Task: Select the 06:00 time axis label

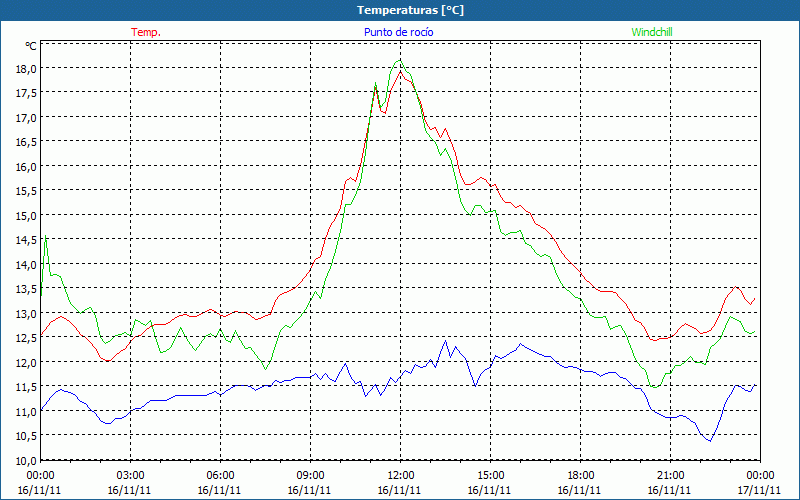Action: click(x=220, y=475)
